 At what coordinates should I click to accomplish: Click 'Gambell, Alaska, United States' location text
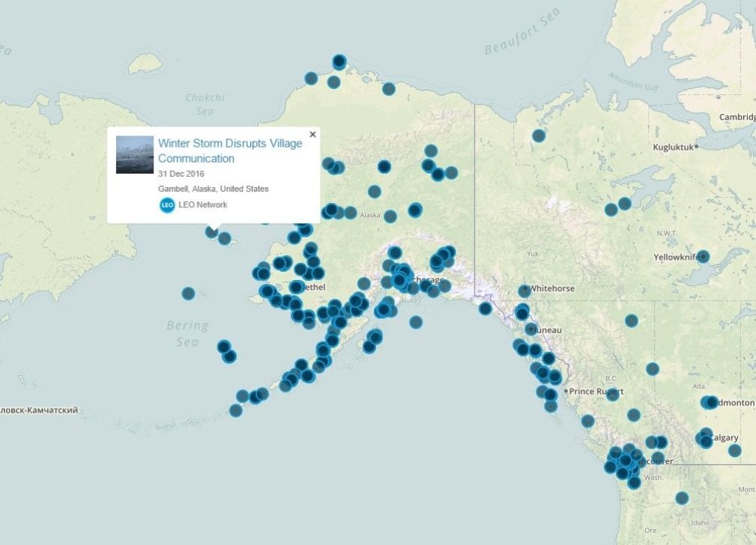tap(213, 189)
